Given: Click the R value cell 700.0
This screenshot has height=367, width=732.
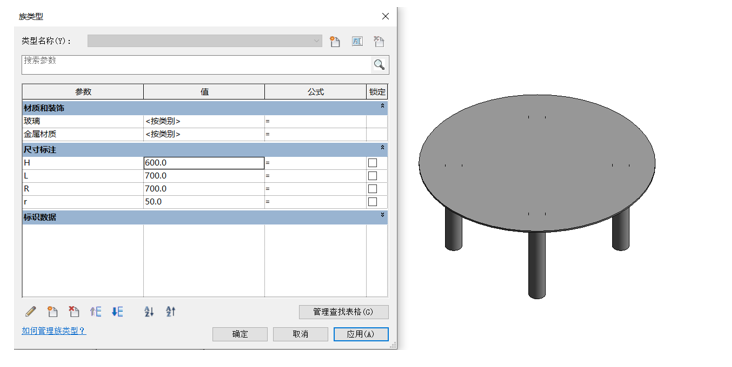Looking at the screenshot, I should 204,189.
